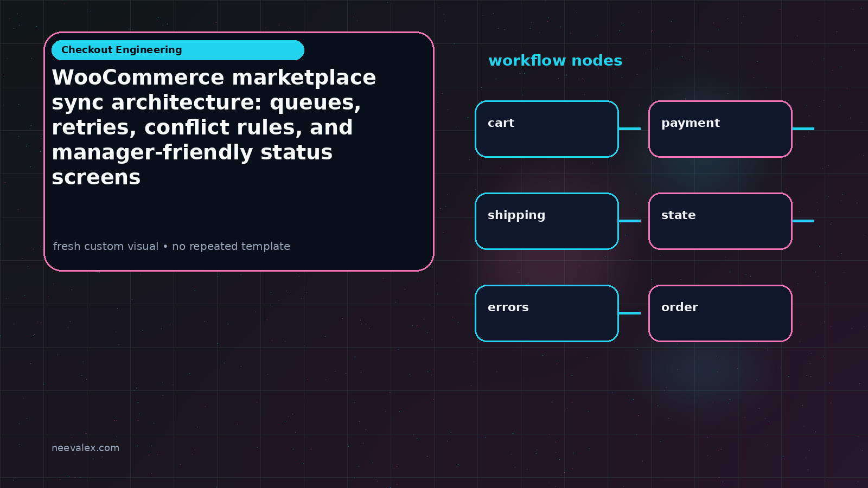Select the cart workflow node

pyautogui.click(x=547, y=129)
